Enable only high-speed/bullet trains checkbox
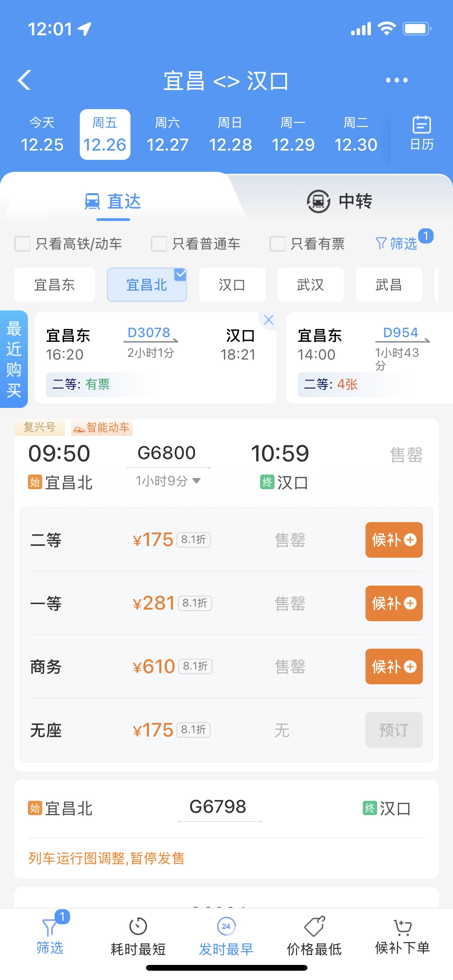Image resolution: width=453 pixels, height=980 pixels. 22,244
